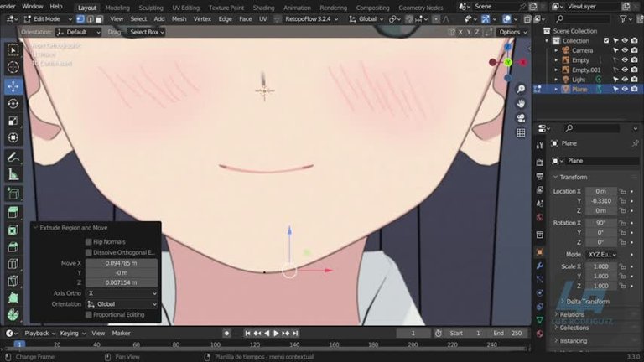
Task: Activate the Rotate tool
Action: point(13,103)
